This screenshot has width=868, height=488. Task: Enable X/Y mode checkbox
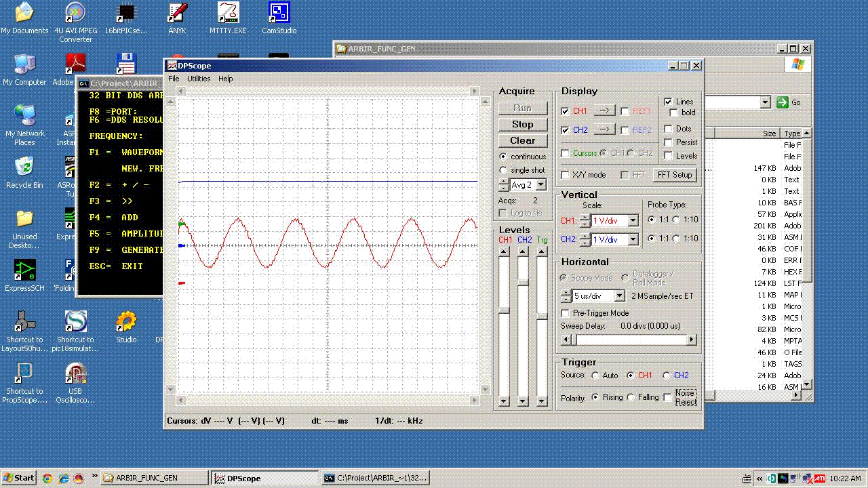click(566, 175)
